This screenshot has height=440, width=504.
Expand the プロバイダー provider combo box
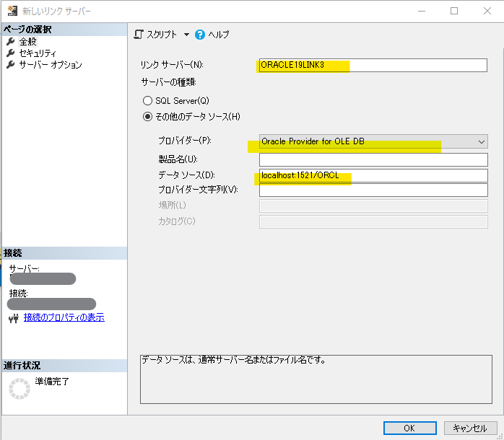(482, 142)
